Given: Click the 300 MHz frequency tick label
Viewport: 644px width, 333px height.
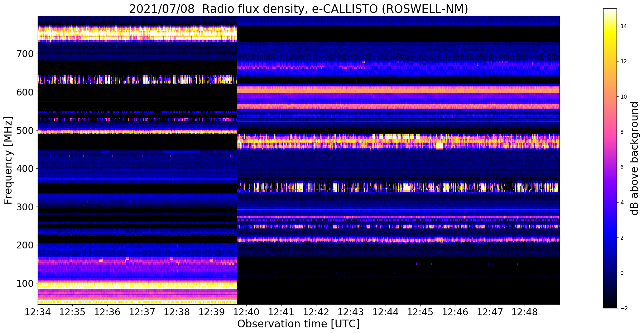Looking at the screenshot, I should coord(24,207).
